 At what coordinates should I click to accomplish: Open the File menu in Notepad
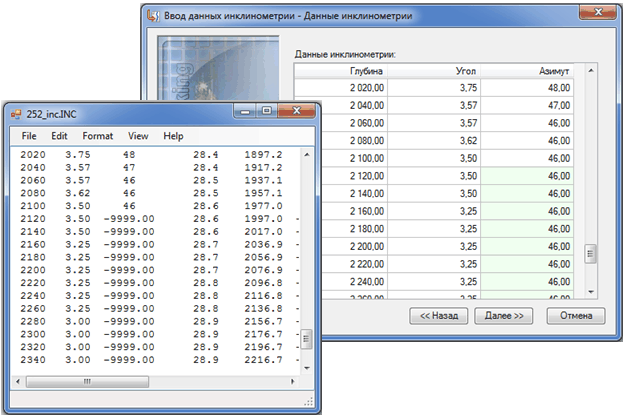click(x=28, y=135)
